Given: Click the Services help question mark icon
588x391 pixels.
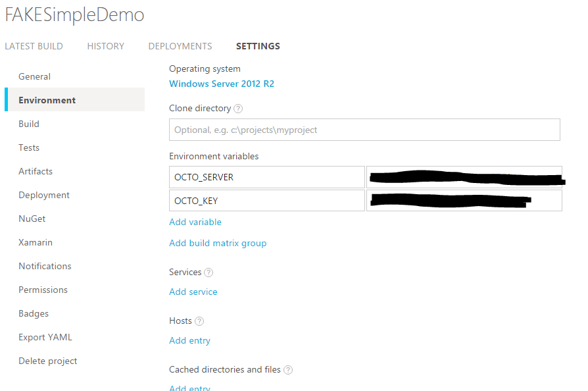Looking at the screenshot, I should pos(207,272).
